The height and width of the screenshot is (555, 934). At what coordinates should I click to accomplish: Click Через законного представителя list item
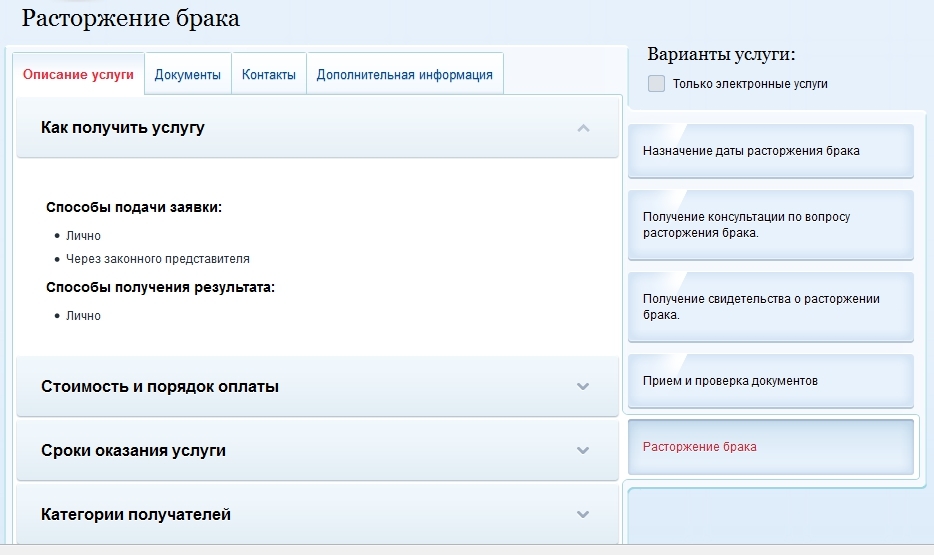[158, 259]
